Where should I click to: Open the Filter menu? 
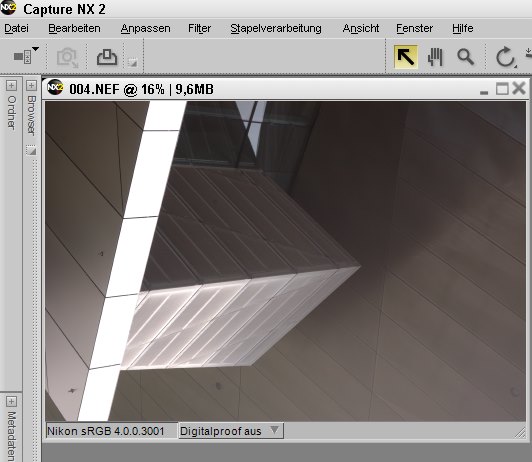[x=200, y=28]
